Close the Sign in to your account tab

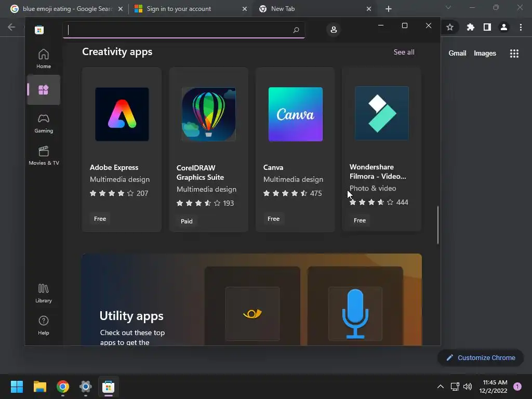245,9
